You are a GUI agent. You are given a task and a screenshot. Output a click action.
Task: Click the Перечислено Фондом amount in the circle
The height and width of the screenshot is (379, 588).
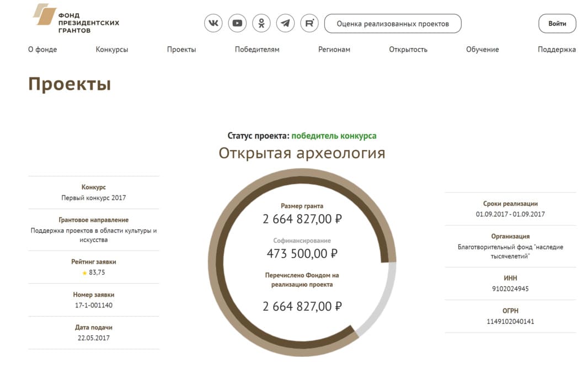tap(302, 307)
